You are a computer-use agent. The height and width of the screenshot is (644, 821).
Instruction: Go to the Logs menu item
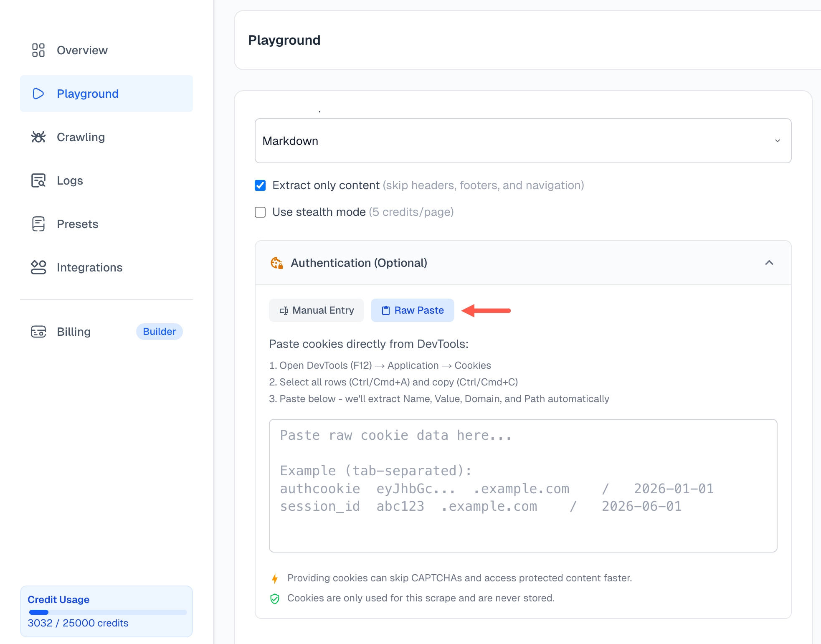[70, 180]
